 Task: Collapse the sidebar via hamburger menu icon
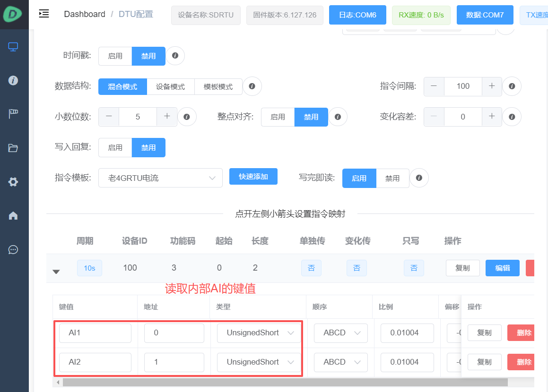[x=44, y=14]
